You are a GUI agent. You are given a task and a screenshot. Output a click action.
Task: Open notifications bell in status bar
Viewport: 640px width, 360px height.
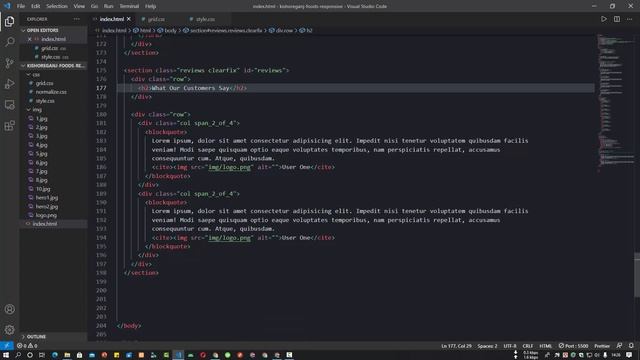coord(631,346)
